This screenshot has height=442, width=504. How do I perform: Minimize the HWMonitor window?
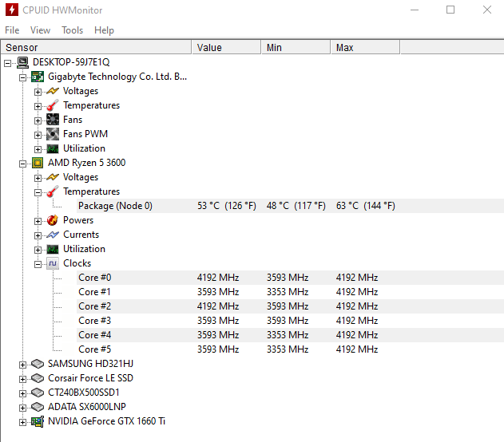tap(415, 10)
